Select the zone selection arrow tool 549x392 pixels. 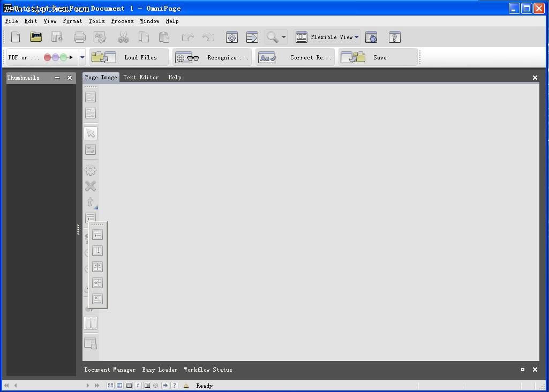point(90,133)
